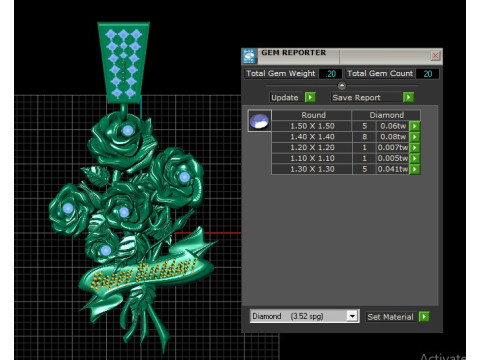Select the Happy Birthday banner text on model

pyautogui.click(x=144, y=274)
